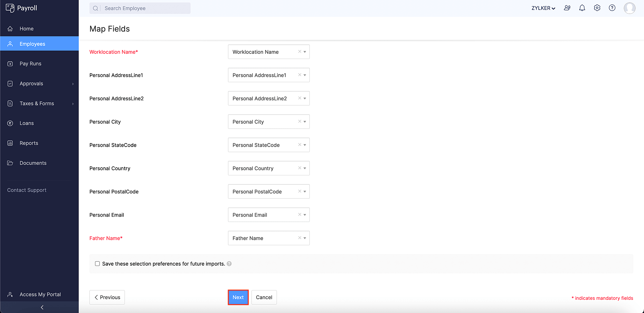Enable saving selection preferences for future imports
The width and height of the screenshot is (644, 313).
click(97, 264)
